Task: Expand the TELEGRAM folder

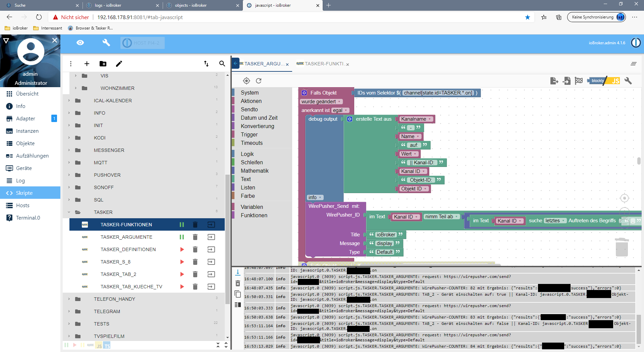Action: 69,311
